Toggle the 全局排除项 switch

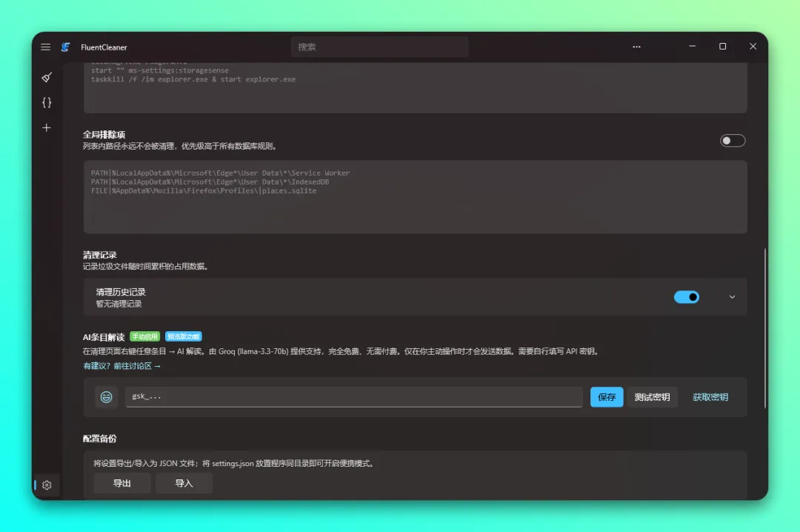[x=732, y=140]
